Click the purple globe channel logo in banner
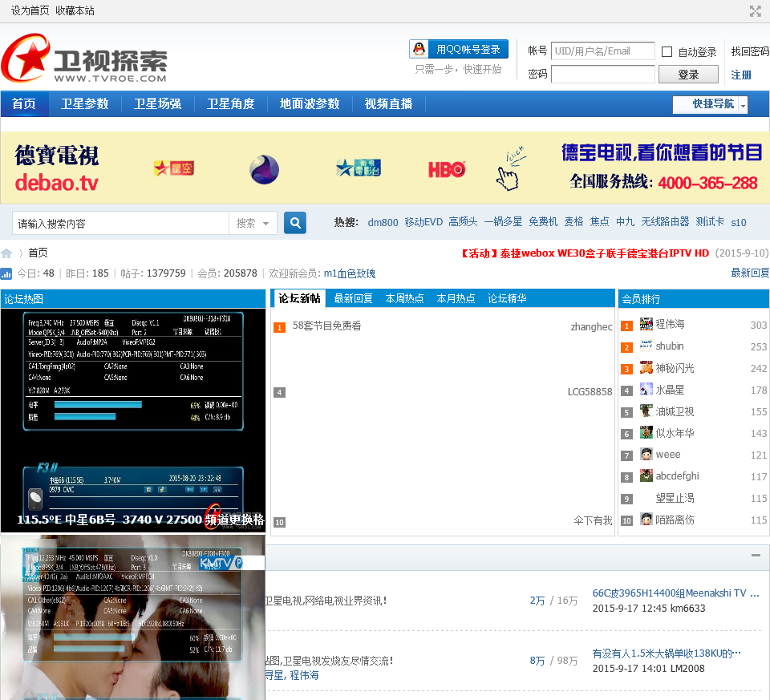Image resolution: width=770 pixels, height=700 pixels. (264, 169)
